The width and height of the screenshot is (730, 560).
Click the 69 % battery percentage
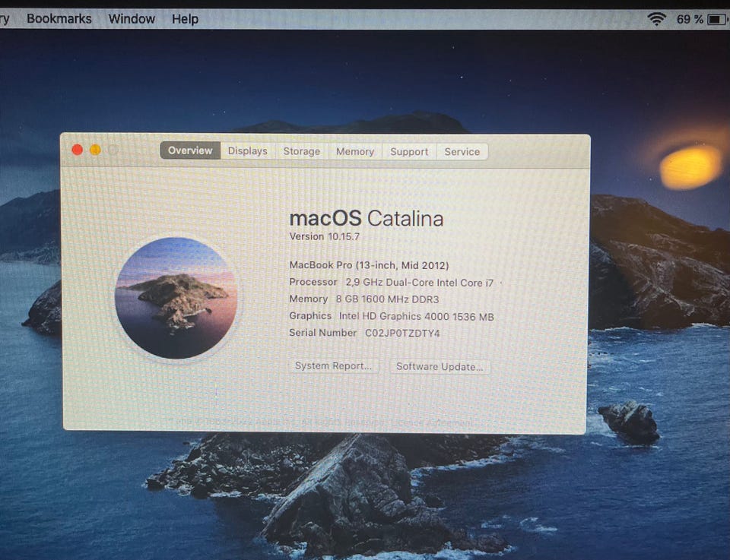tap(690, 20)
